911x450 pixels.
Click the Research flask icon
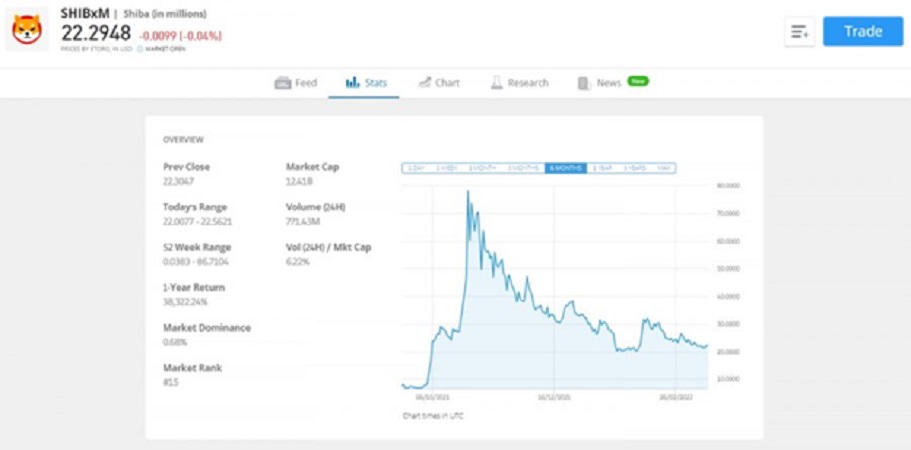pos(496,83)
